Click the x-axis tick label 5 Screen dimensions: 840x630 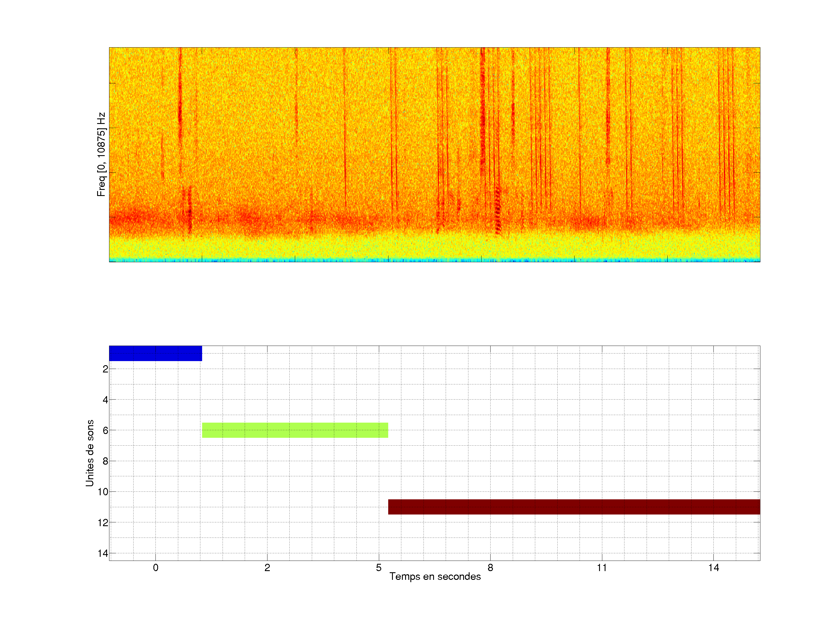(x=379, y=568)
